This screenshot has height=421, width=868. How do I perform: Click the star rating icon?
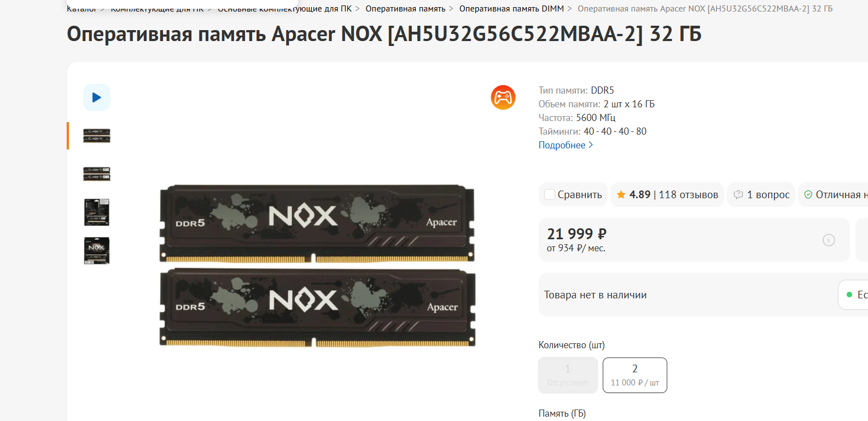tap(621, 194)
